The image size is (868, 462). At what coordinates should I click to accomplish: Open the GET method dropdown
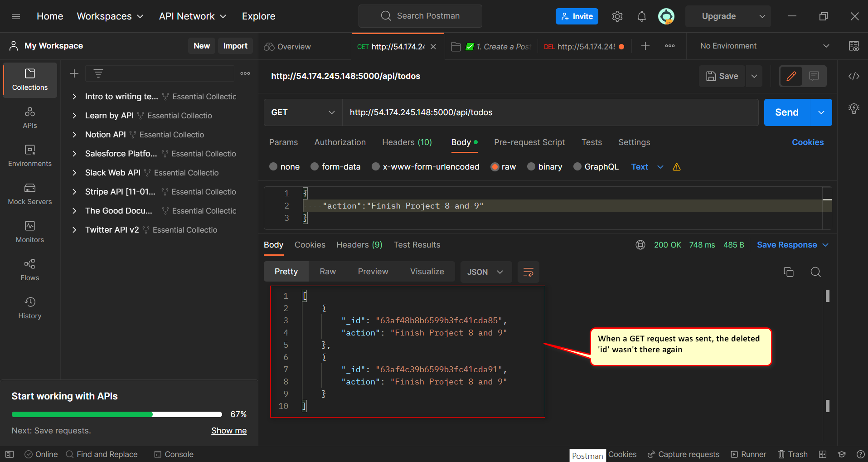point(303,112)
